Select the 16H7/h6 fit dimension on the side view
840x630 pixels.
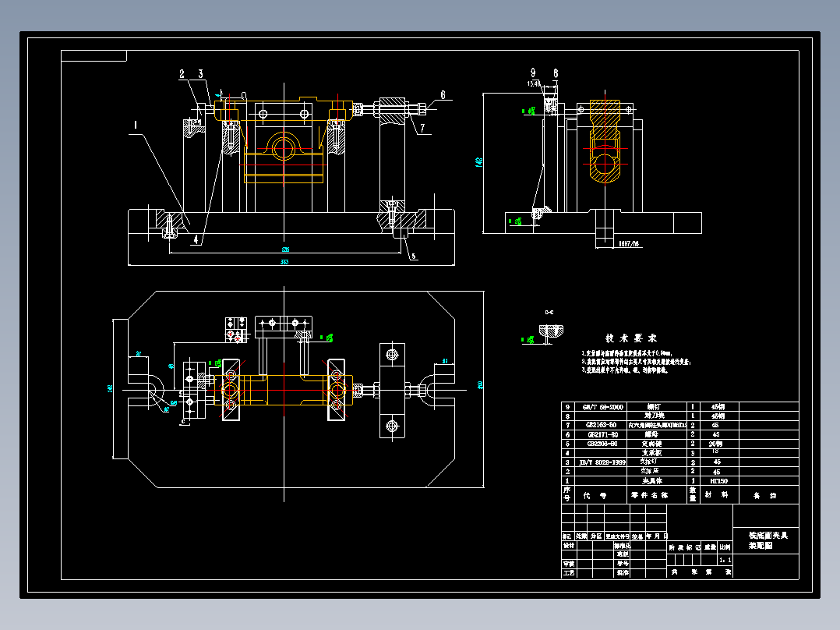[x=629, y=242]
